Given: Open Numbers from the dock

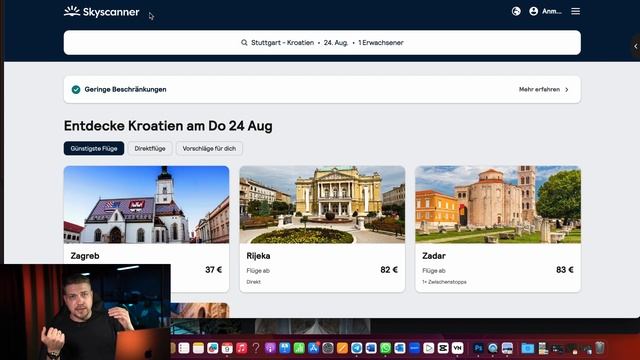Looking at the screenshot, I should (x=299, y=348).
